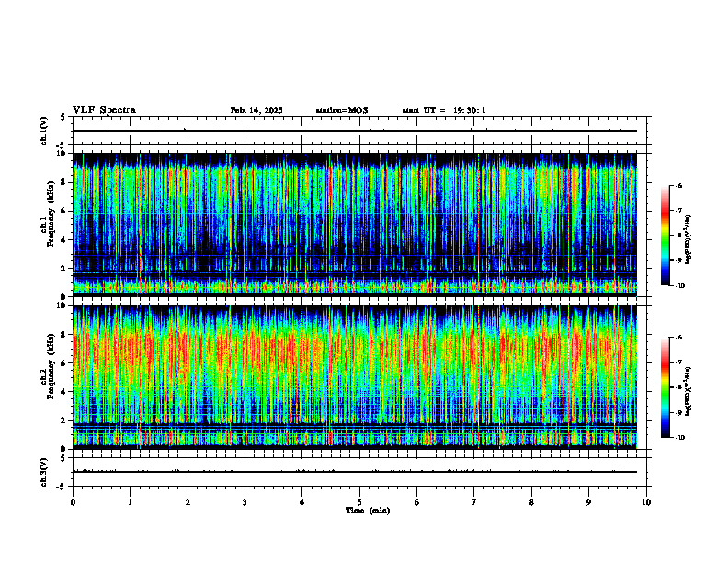Click inside the ch.1 spectrogram panel

tap(355, 224)
